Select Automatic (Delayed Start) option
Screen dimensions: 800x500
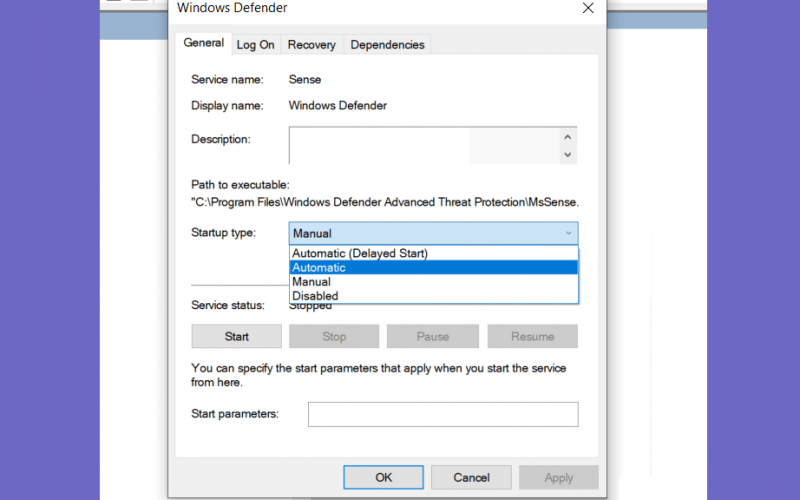coord(433,253)
